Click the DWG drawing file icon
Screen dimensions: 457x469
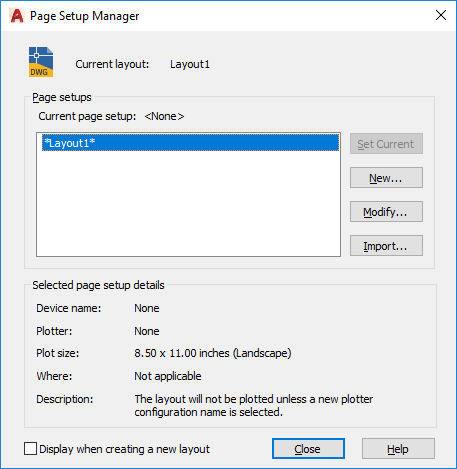point(41,62)
